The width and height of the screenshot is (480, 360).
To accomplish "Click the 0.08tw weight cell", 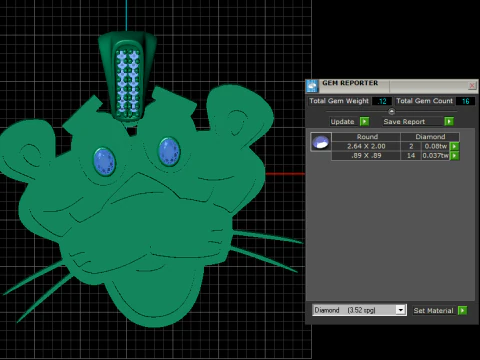I will click(435, 146).
